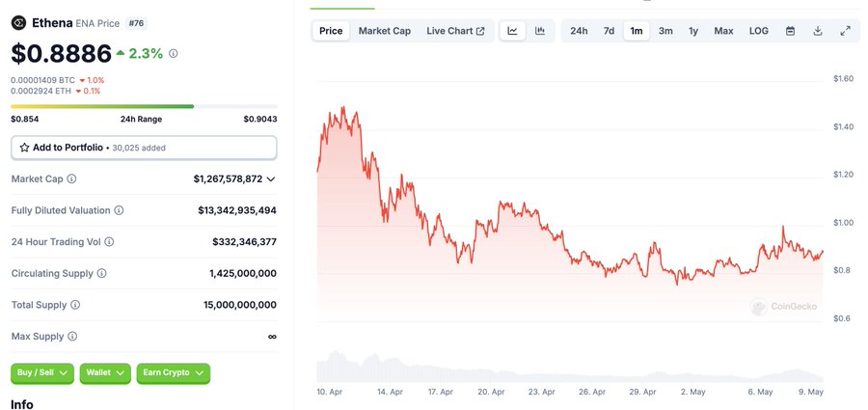Image resolution: width=868 pixels, height=410 pixels.
Task: Select the 7d time range
Action: click(x=609, y=31)
